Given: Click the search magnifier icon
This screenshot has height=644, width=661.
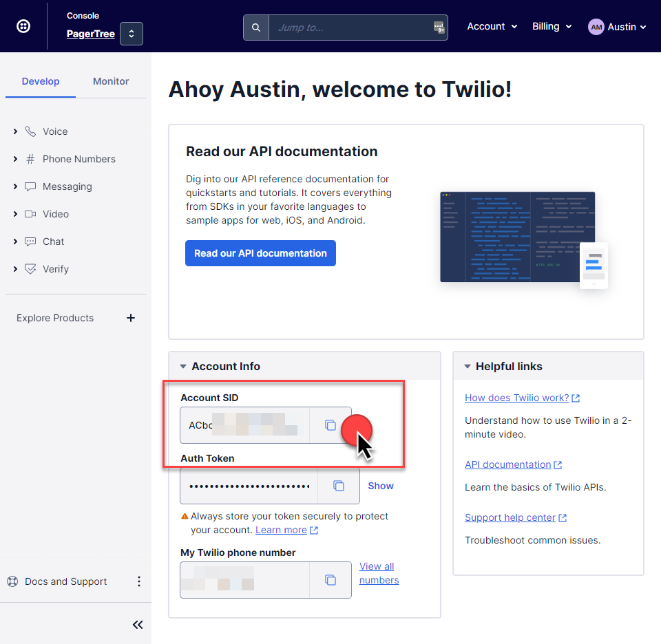Looking at the screenshot, I should [x=256, y=28].
